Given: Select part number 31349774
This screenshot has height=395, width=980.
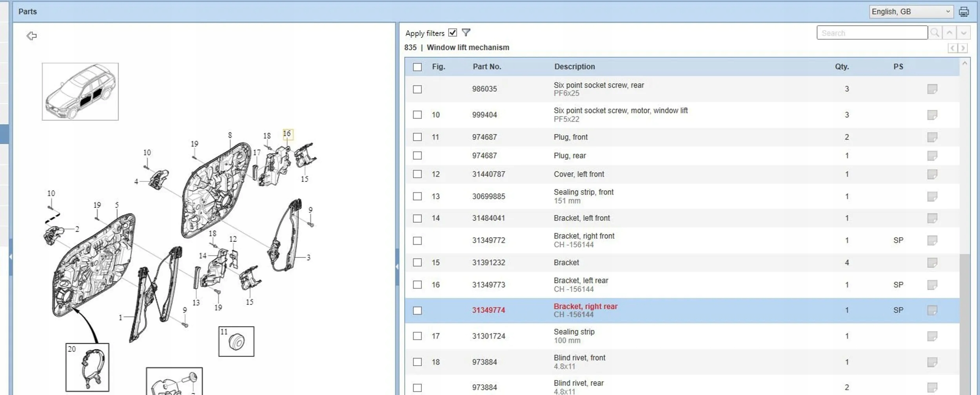Looking at the screenshot, I should pos(488,310).
